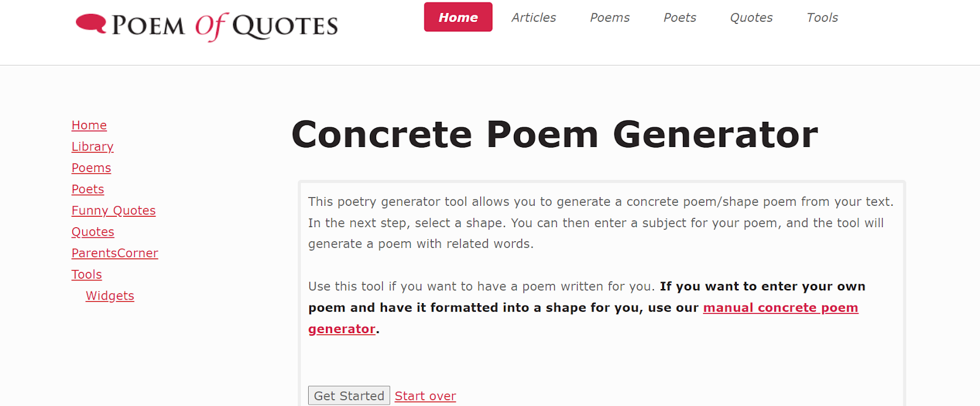Viewport: 980px width, 406px height.
Task: Click the sidebar Quotes link
Action: pyautogui.click(x=93, y=232)
